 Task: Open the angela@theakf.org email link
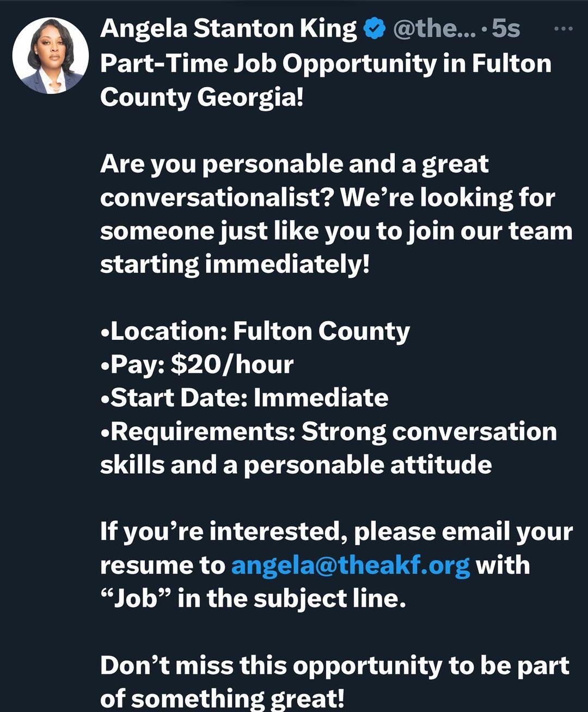[x=351, y=565]
